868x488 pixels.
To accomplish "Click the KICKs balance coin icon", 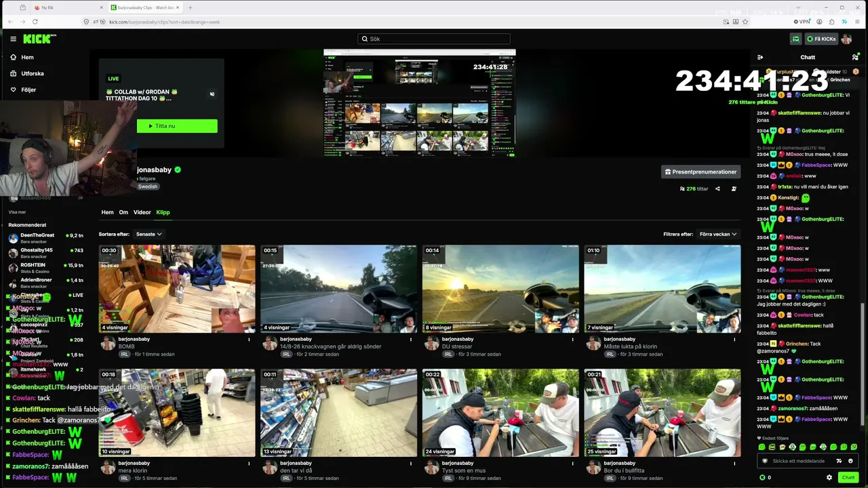I will 762,477.
